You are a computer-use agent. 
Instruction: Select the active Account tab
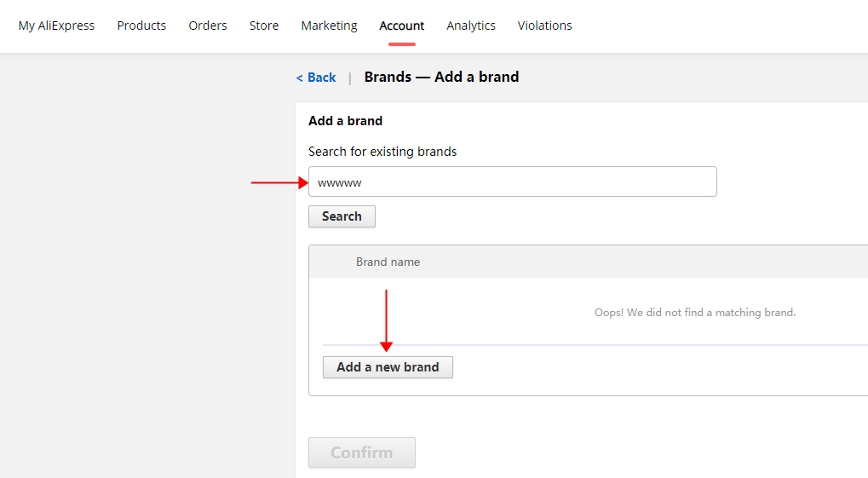click(402, 26)
